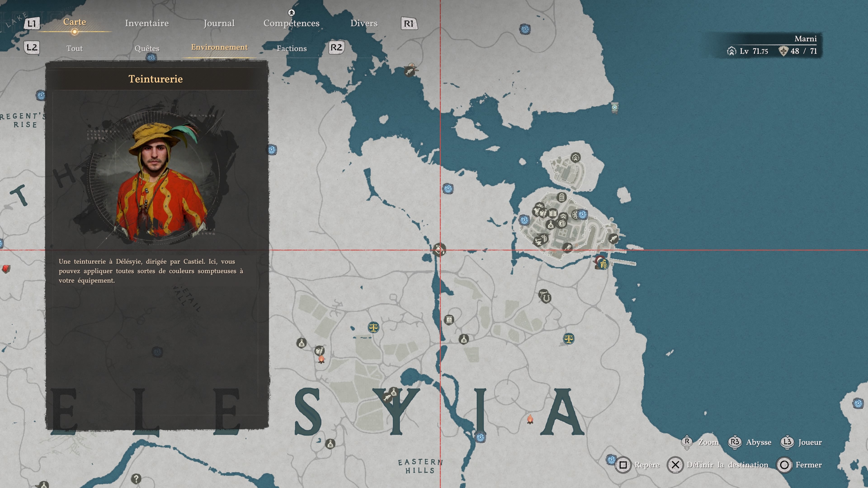Select the Quêtes map filter

(x=147, y=49)
